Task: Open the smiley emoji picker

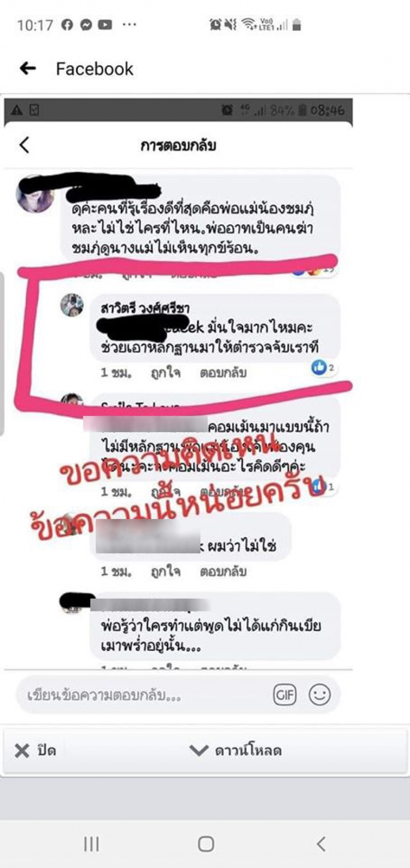Action: pos(320,695)
